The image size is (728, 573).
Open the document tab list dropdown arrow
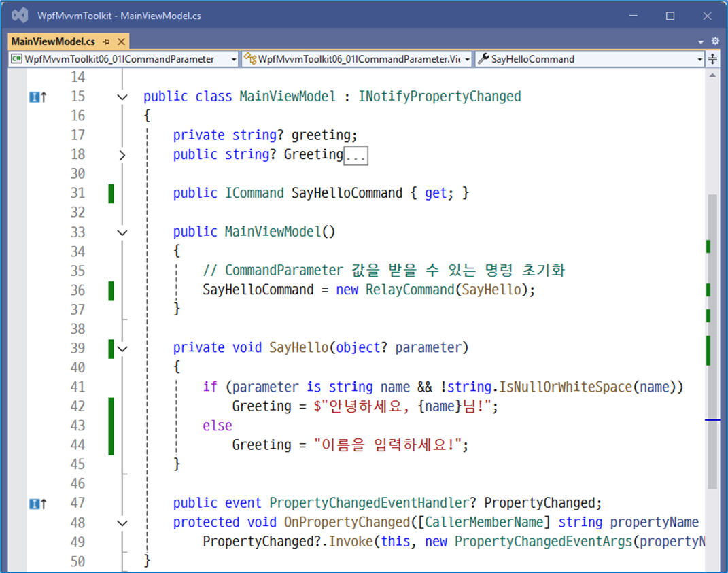click(701, 41)
